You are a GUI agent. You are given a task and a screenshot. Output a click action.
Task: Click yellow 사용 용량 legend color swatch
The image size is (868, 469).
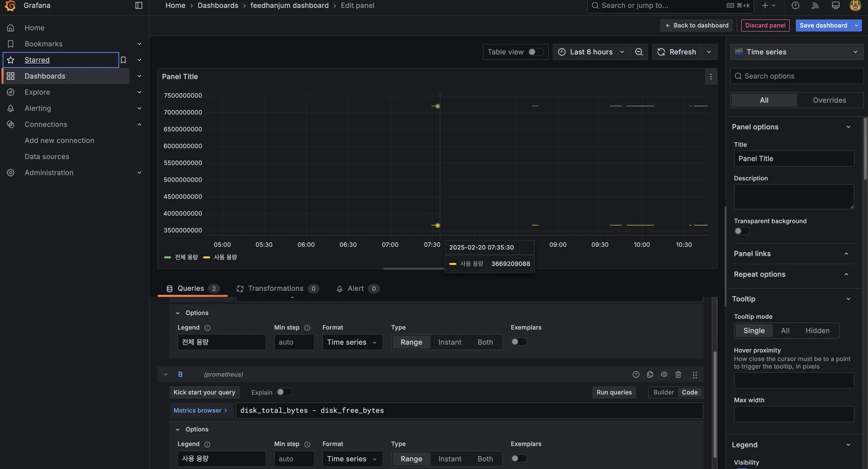[x=207, y=258]
